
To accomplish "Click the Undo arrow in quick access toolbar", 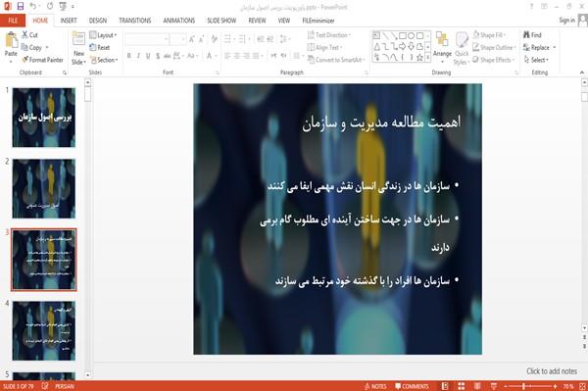I will (33, 7).
